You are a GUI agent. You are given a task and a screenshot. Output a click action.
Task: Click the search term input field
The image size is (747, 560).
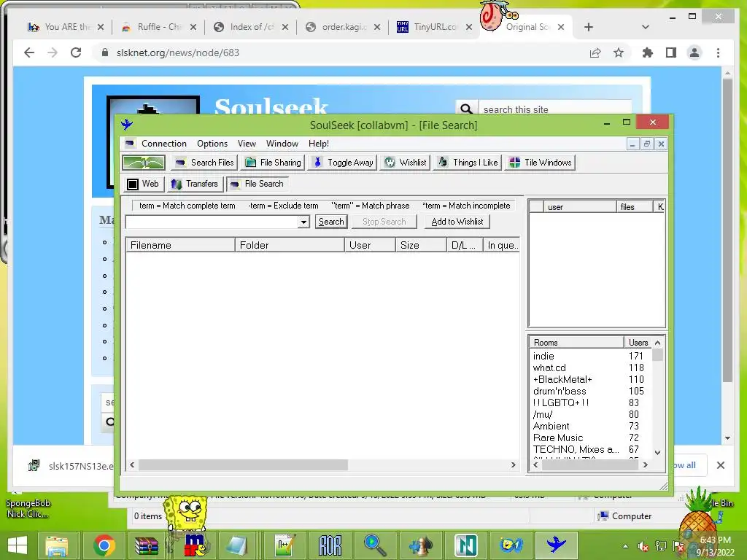pyautogui.click(x=212, y=222)
